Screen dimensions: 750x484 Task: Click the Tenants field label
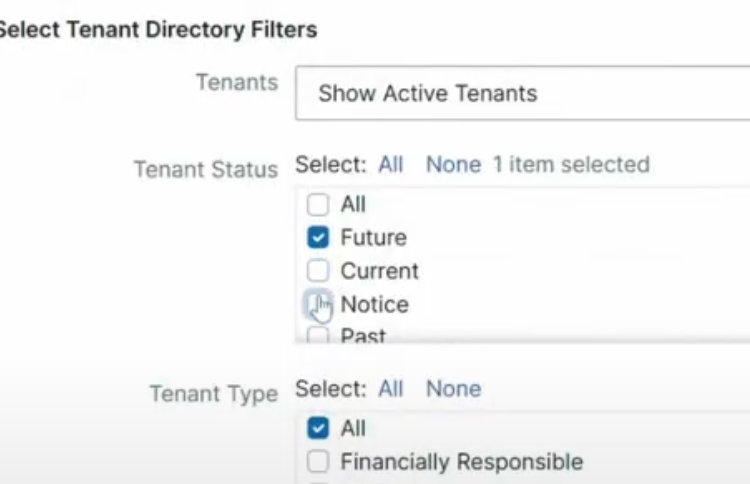pos(236,83)
